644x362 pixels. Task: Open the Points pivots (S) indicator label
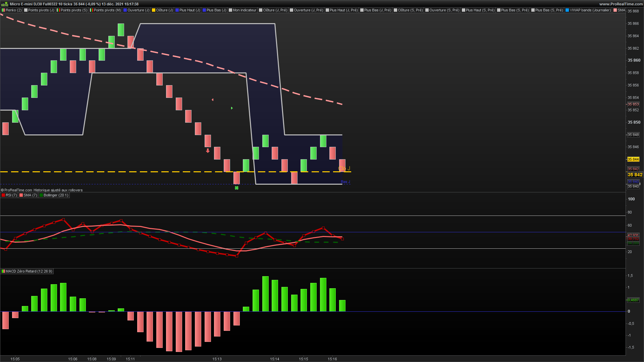click(x=73, y=10)
